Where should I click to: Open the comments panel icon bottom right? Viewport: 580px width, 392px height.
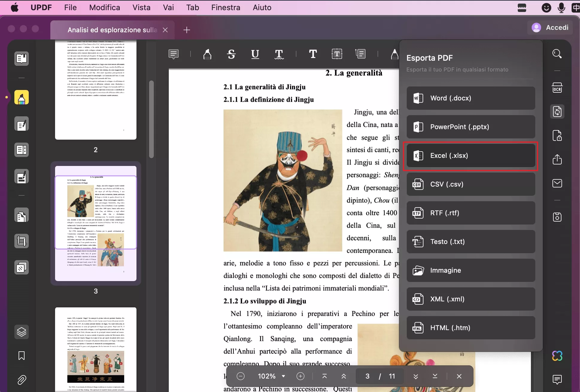557,380
